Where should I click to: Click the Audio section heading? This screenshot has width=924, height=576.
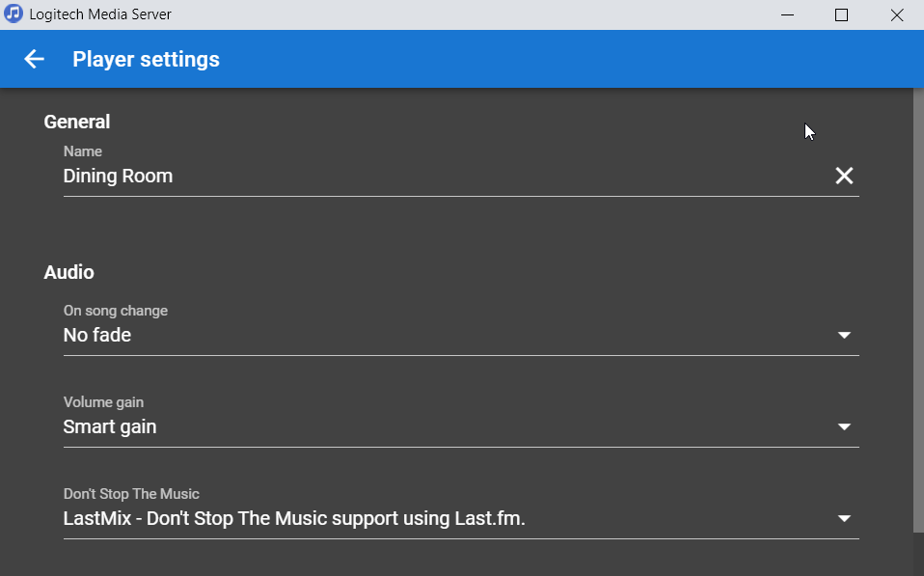click(x=69, y=272)
